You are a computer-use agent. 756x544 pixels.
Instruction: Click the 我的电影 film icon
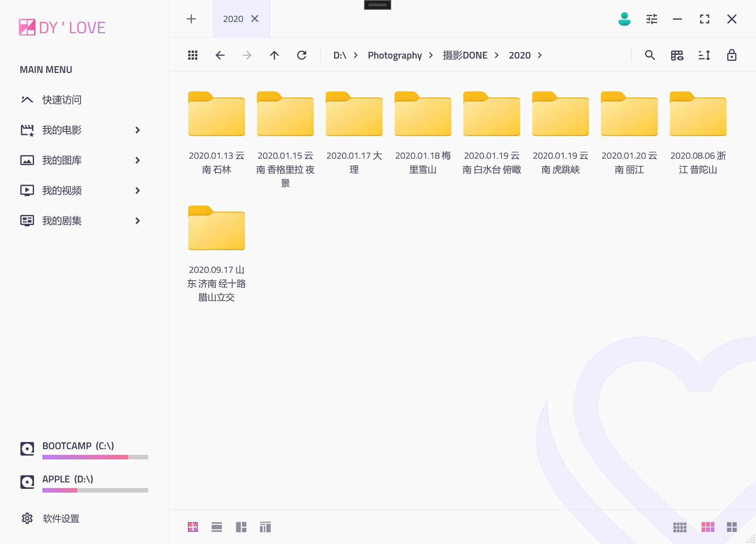pos(27,130)
